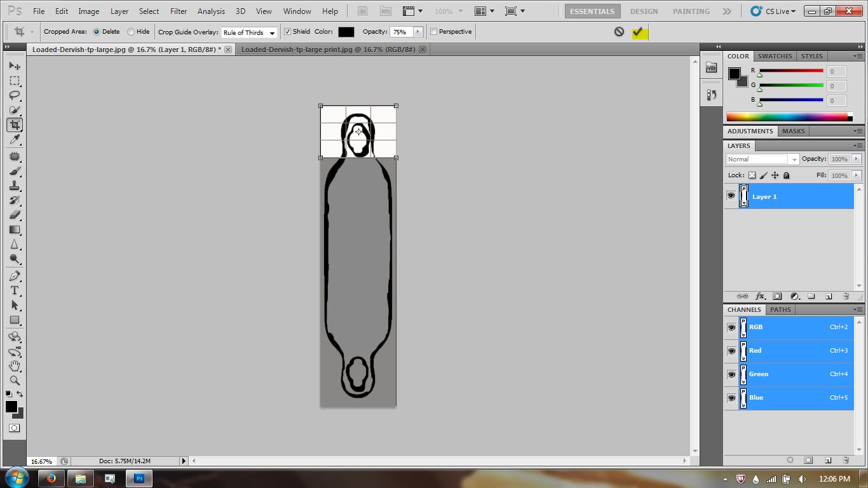Image resolution: width=868 pixels, height=488 pixels.
Task: Switch to the Paths tab
Action: pos(780,309)
